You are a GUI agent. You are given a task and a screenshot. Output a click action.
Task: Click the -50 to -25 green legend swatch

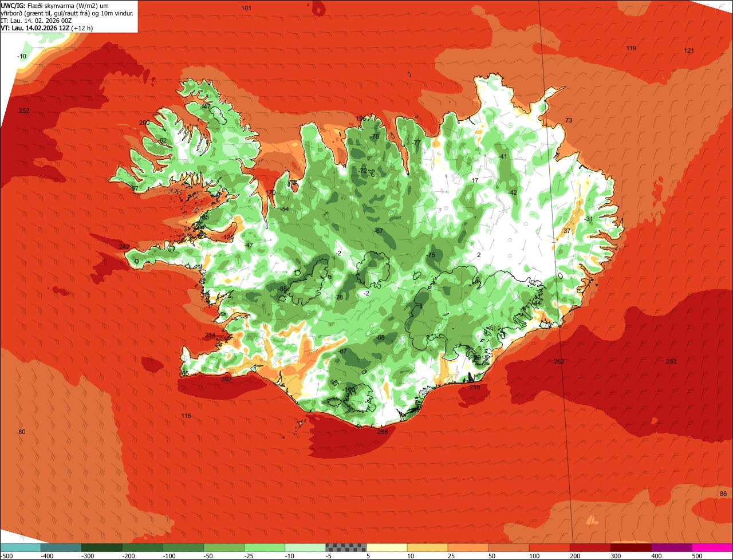click(224, 547)
